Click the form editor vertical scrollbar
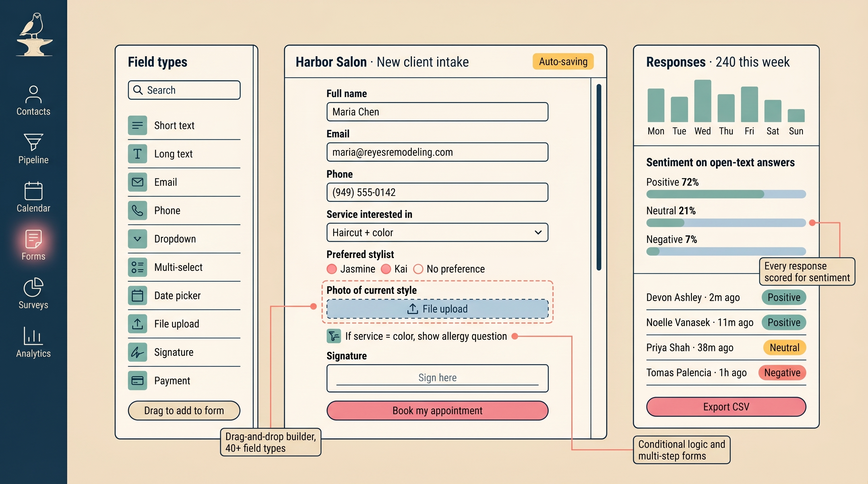This screenshot has height=484, width=868. (599, 177)
